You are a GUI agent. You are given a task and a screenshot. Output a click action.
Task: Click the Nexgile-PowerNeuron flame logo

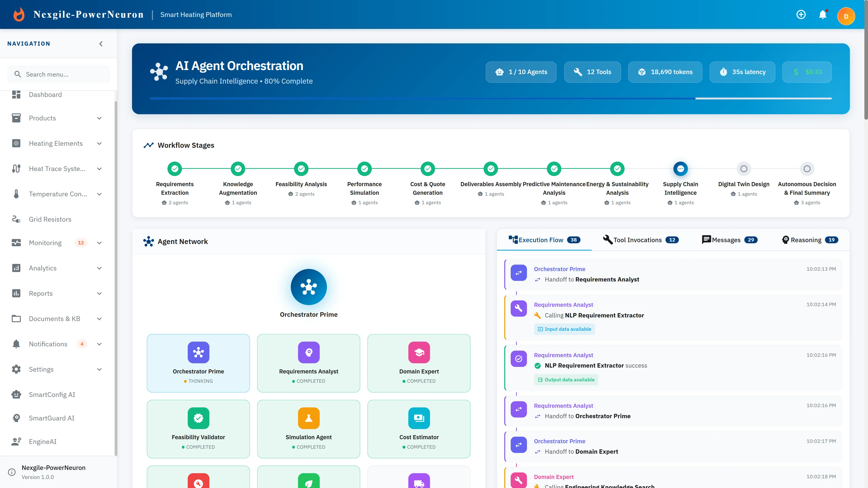click(19, 14)
